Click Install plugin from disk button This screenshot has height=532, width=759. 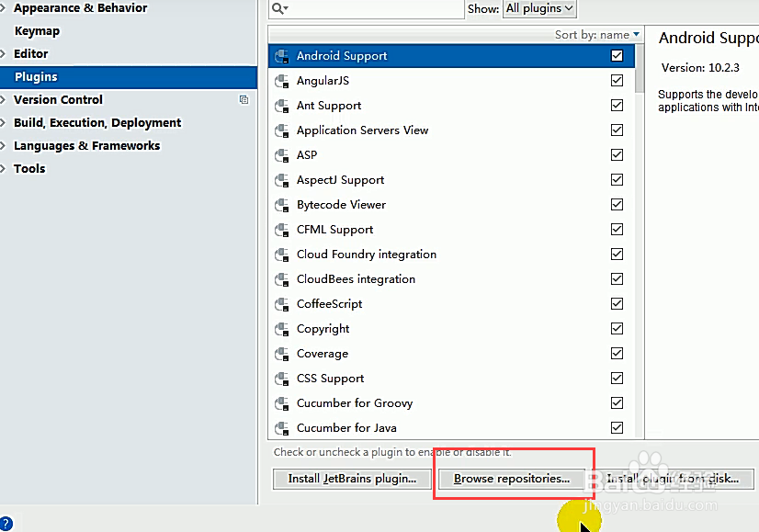673,479
